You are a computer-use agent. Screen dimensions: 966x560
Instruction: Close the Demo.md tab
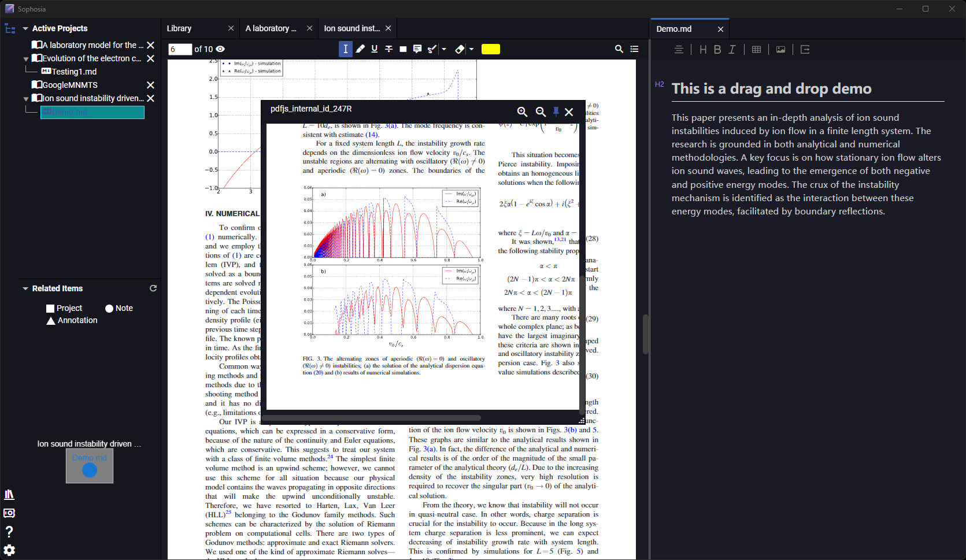(720, 29)
